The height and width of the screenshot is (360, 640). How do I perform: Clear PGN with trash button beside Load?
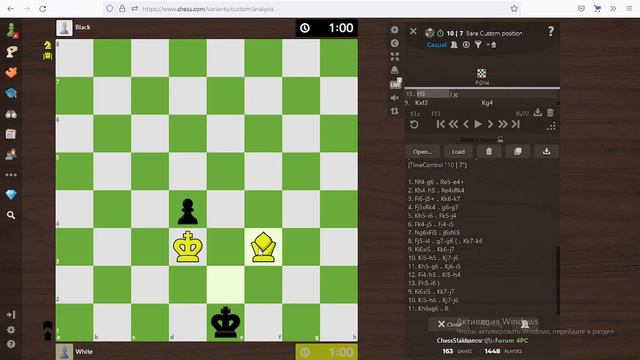489,152
